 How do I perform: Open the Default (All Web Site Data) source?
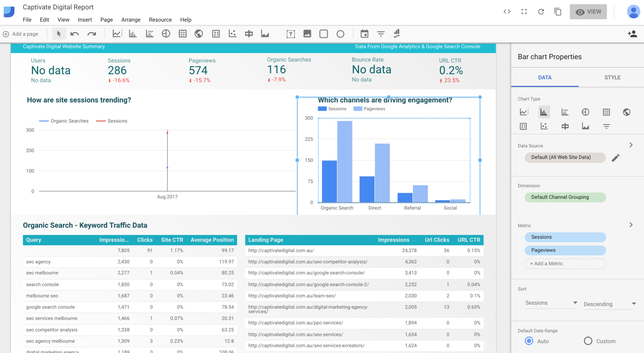pyautogui.click(x=565, y=157)
